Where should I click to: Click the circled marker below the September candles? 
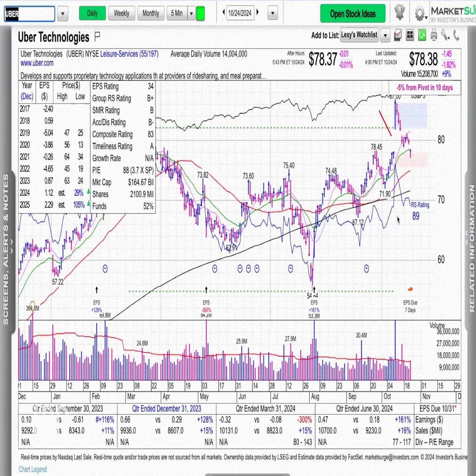[366, 269]
